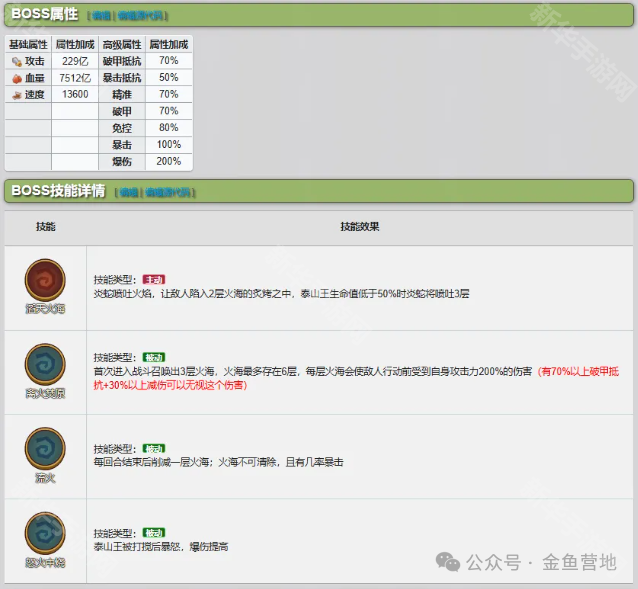
Task: Click the HP (血量) attribute icon
Action: pos(17,78)
